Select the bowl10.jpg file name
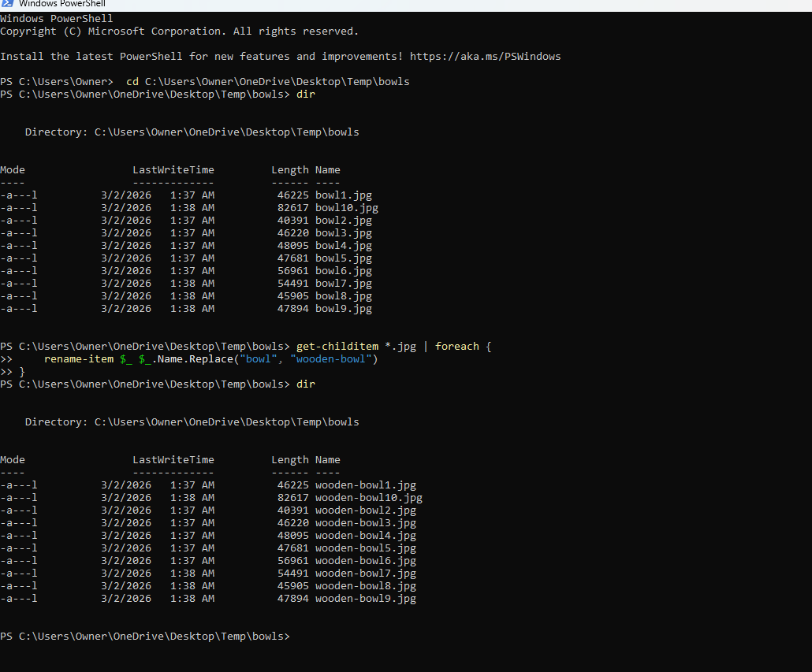 point(346,208)
